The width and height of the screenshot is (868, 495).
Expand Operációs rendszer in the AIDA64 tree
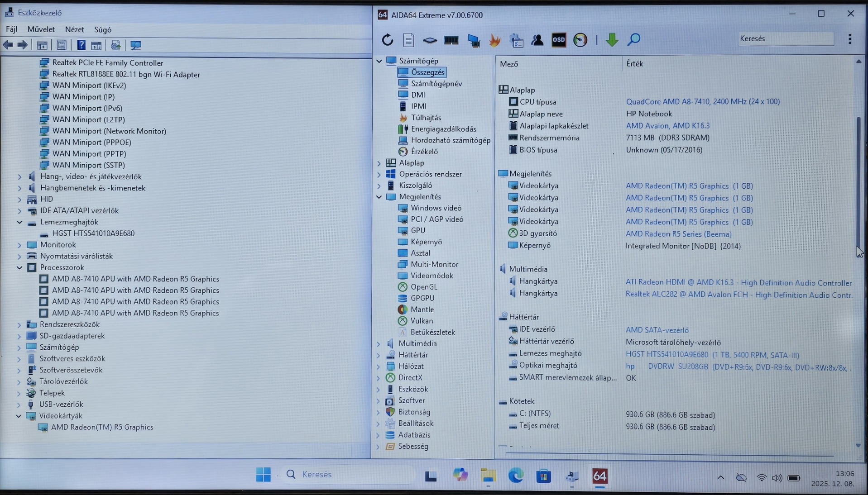(x=379, y=174)
